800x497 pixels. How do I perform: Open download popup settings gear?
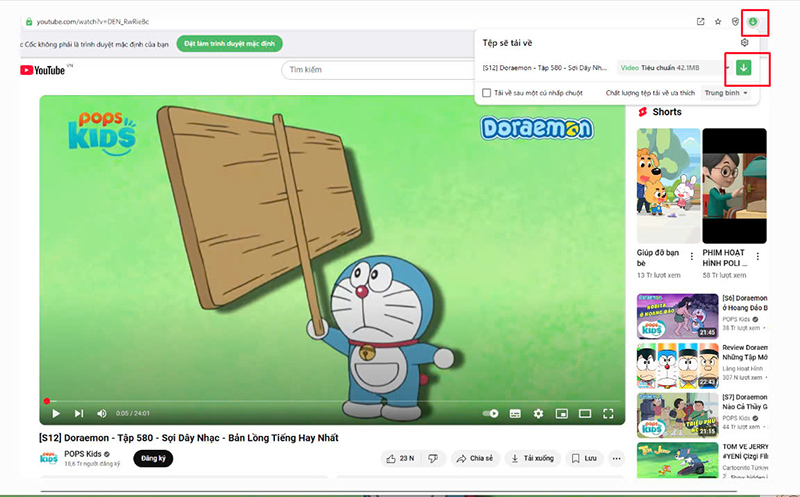pyautogui.click(x=744, y=42)
